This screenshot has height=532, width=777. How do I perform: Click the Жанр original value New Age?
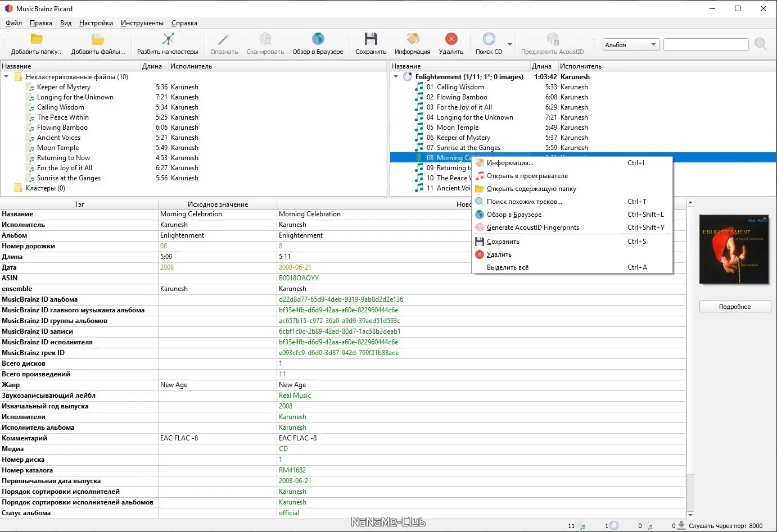pyautogui.click(x=174, y=385)
